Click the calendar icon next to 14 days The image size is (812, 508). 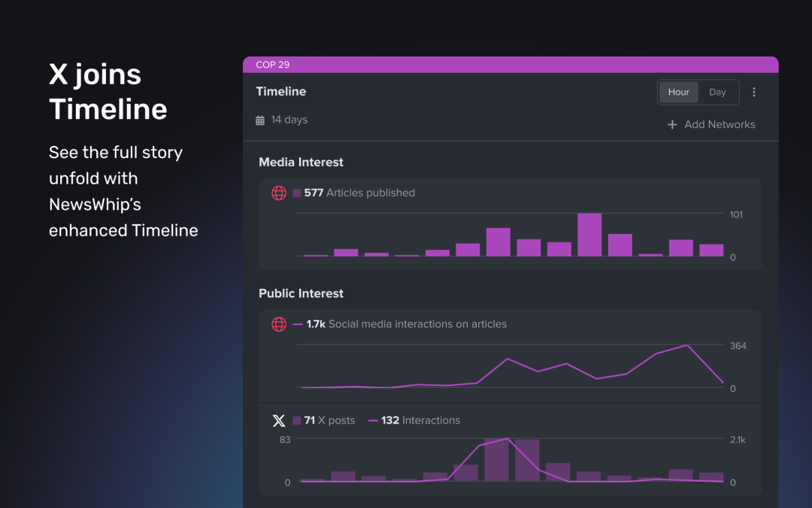(x=259, y=119)
